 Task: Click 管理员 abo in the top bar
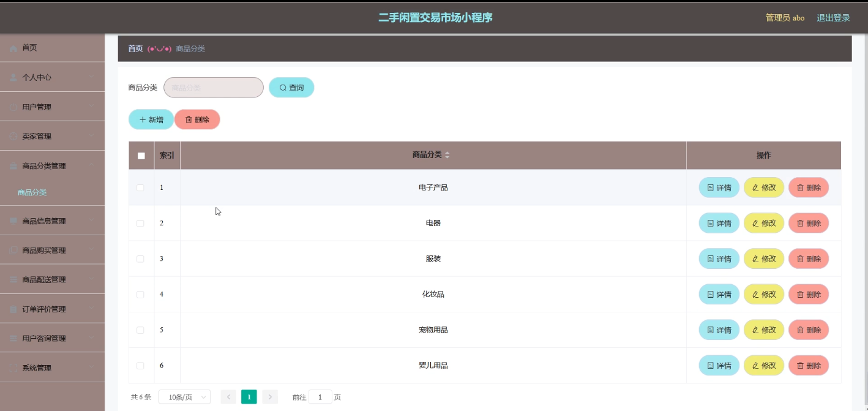[x=785, y=18]
